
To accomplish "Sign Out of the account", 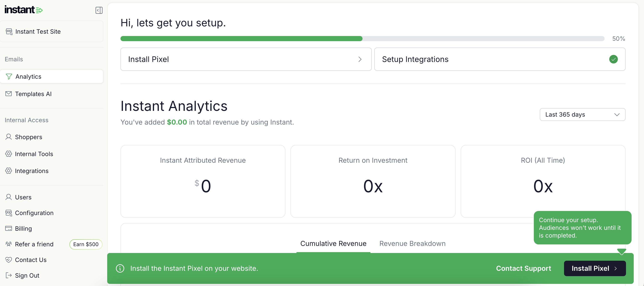I will pos(51,275).
